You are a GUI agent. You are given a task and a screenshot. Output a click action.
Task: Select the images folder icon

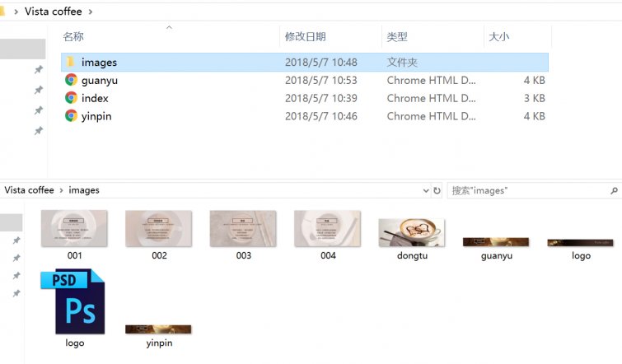pyautogui.click(x=70, y=62)
